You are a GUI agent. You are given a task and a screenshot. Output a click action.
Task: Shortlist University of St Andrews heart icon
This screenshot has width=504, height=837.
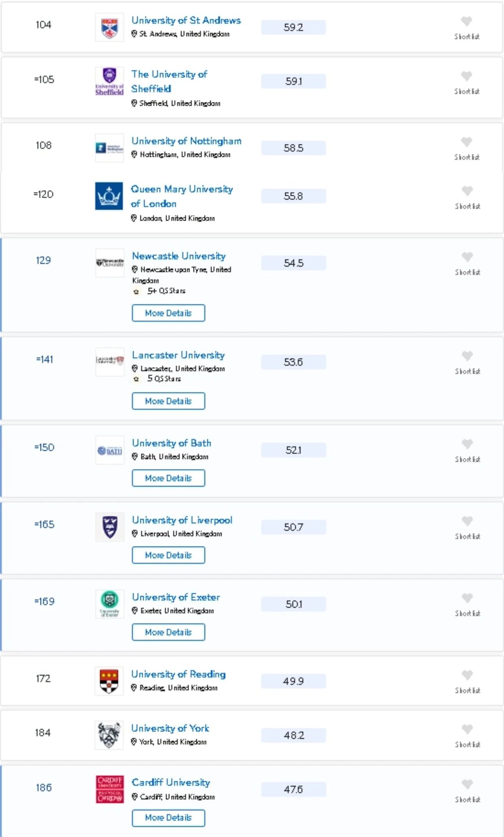click(466, 21)
